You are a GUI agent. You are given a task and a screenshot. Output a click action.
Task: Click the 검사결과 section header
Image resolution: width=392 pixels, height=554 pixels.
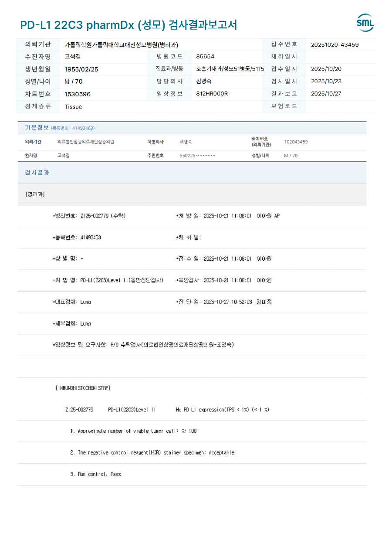[x=37, y=173]
